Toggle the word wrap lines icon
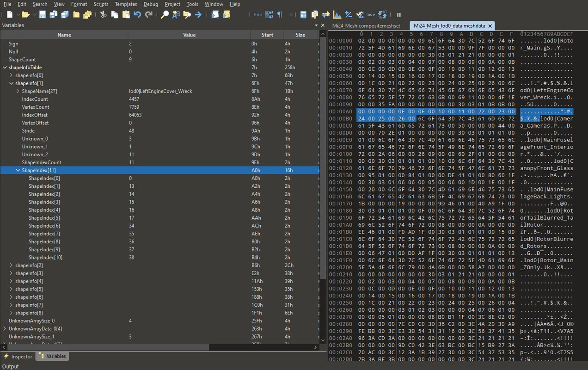The width and height of the screenshot is (588, 370). 269,15
